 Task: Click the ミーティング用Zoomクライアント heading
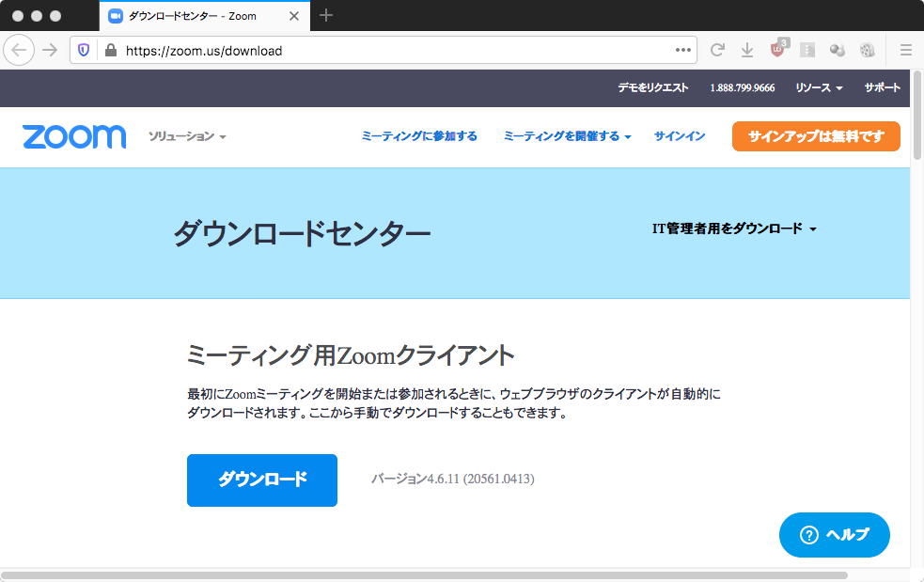point(351,355)
